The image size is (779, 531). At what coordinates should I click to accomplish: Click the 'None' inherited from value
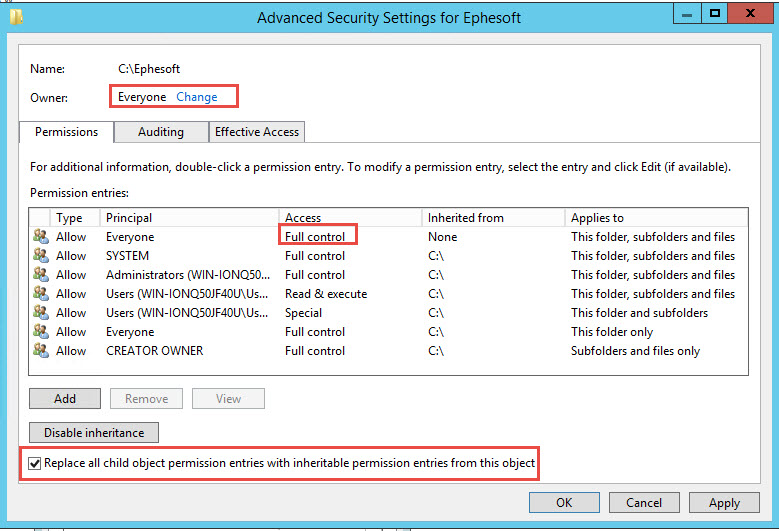[443, 237]
